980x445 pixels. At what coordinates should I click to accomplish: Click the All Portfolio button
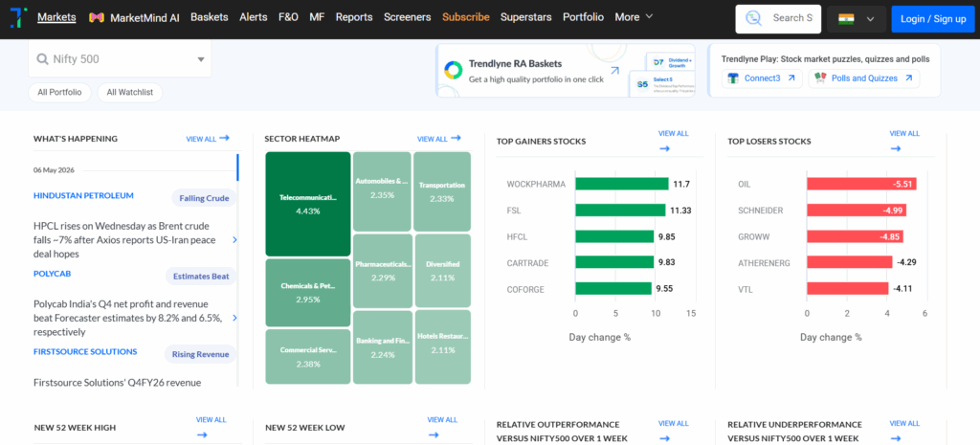(59, 93)
